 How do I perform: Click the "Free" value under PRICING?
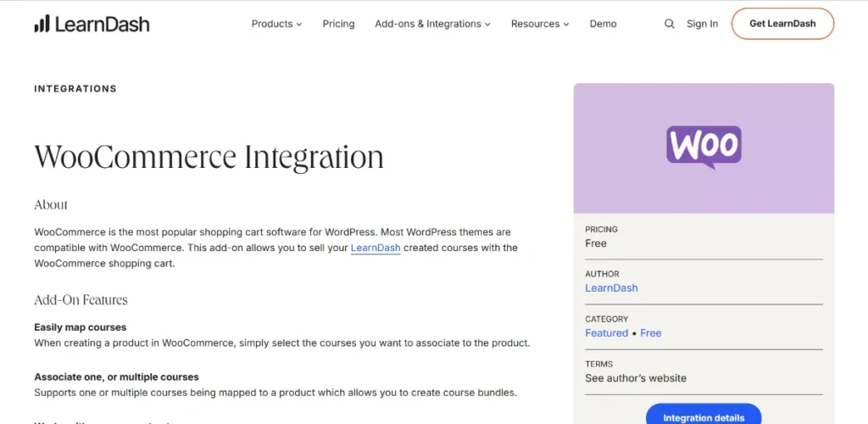[x=596, y=243]
